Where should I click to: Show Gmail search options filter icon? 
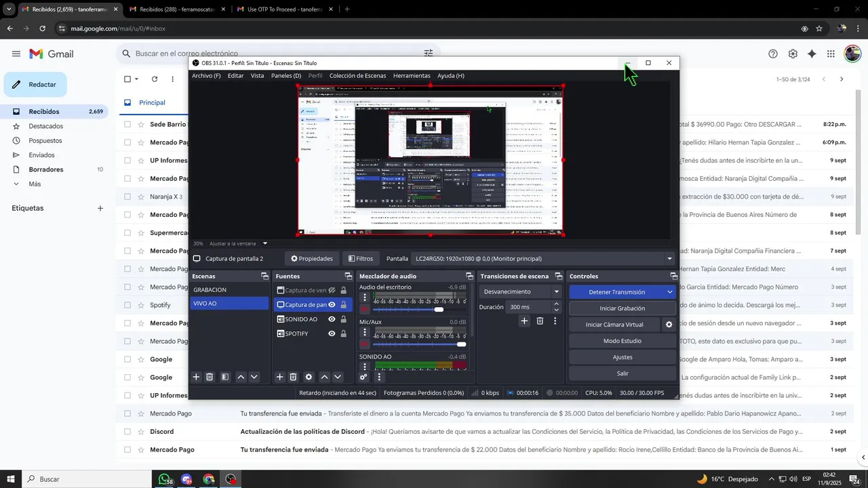click(x=429, y=54)
